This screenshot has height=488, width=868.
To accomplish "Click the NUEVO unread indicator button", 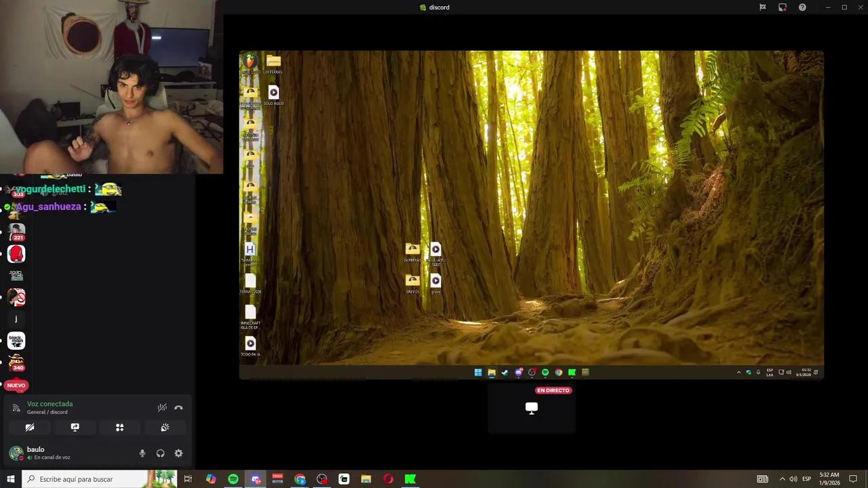I will (16, 385).
